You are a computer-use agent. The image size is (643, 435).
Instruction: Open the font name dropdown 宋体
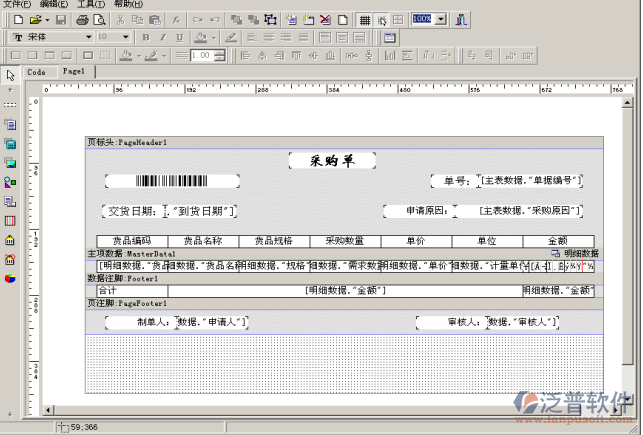[x=88, y=37]
